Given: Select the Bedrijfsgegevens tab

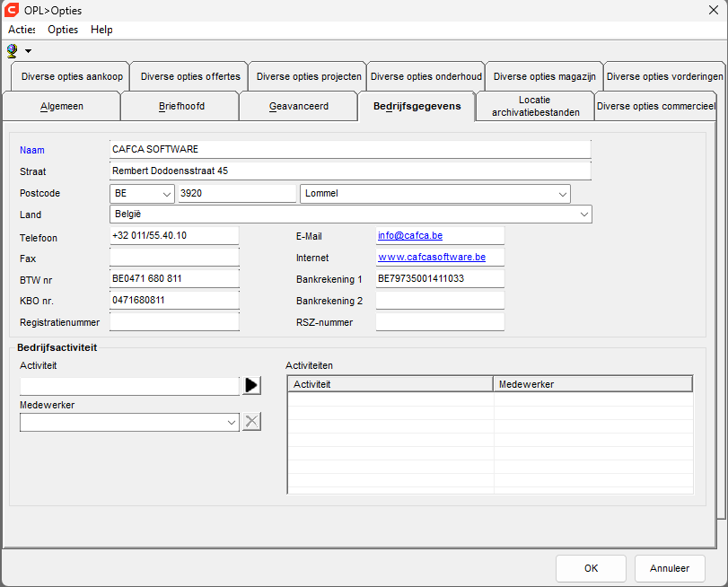Looking at the screenshot, I should 417,106.
